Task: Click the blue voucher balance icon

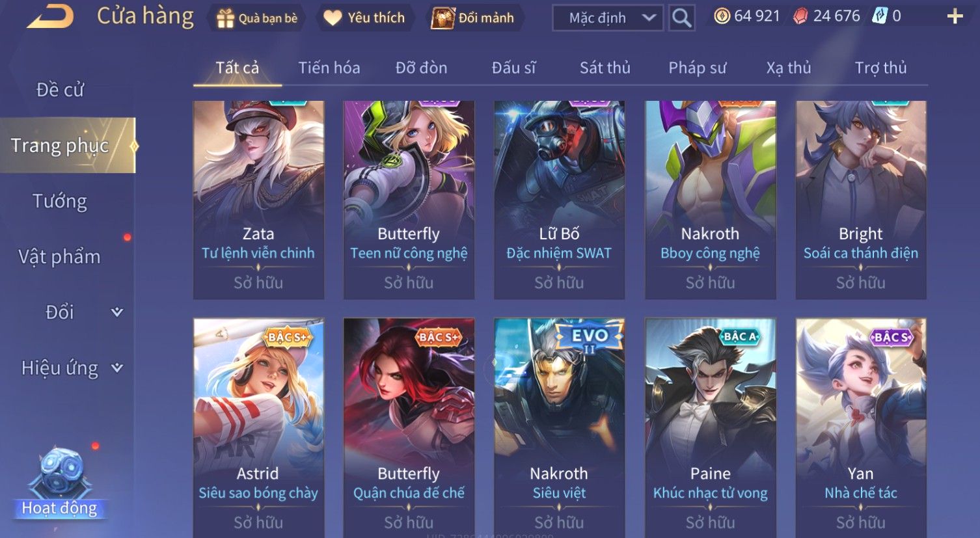Action: 880,16
